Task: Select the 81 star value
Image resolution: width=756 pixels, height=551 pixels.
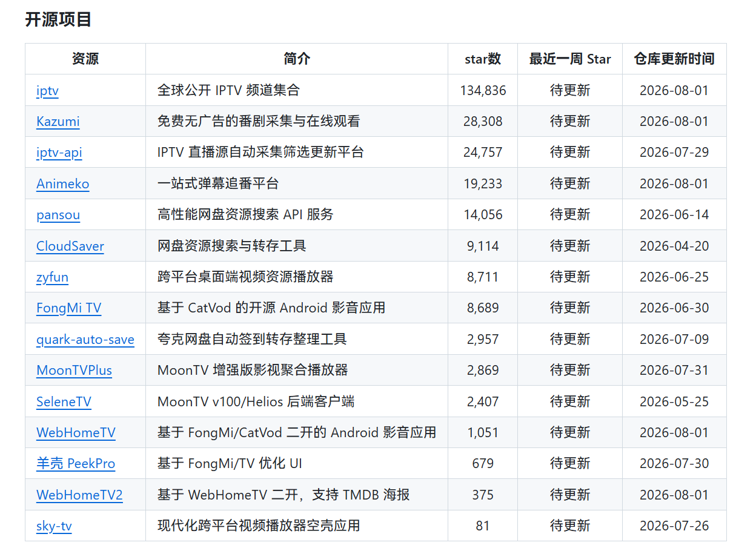Action: pos(483,526)
